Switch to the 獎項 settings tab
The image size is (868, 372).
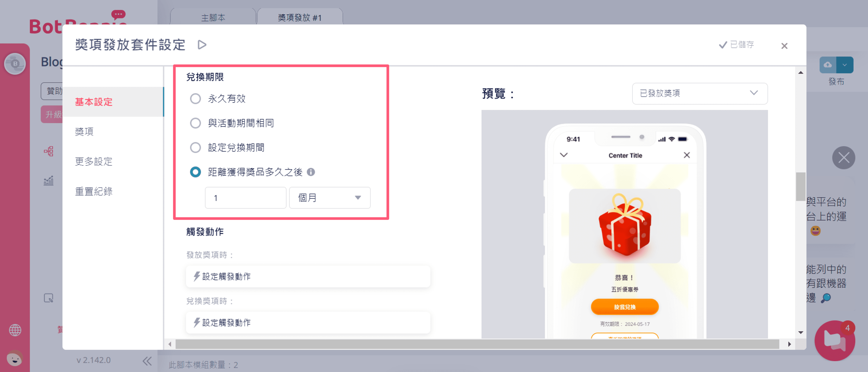pyautogui.click(x=84, y=131)
